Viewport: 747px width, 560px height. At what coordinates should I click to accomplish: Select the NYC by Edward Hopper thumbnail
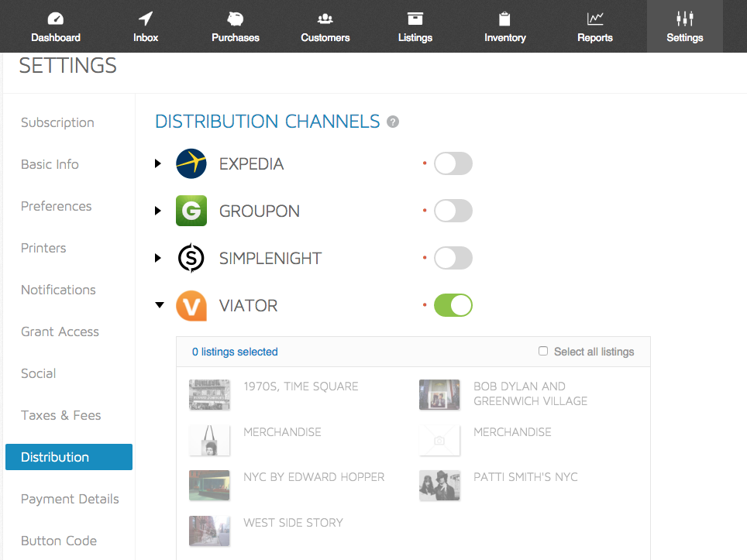(209, 486)
